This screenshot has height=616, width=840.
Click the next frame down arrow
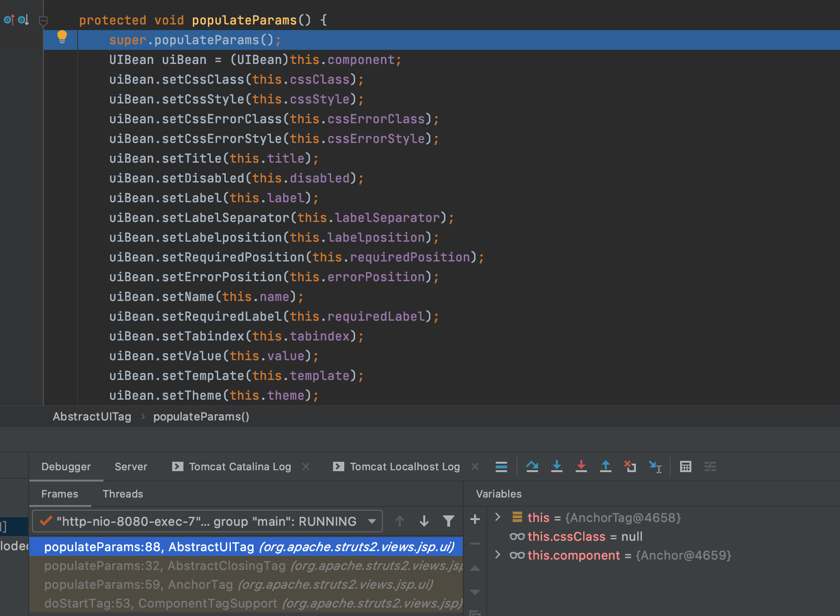coord(424,521)
